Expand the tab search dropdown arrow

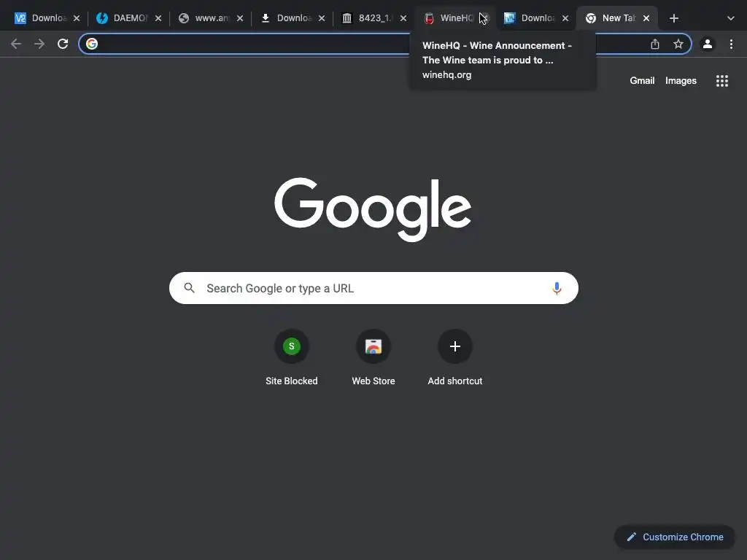click(730, 18)
